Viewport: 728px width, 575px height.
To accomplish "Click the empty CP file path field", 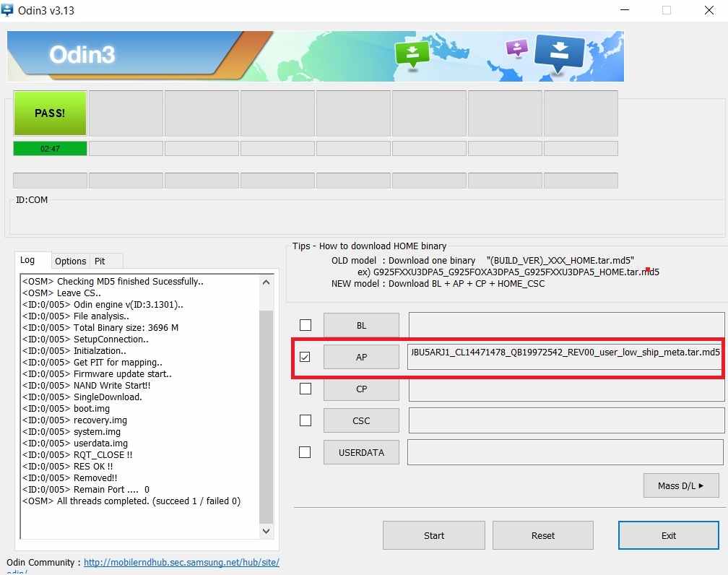I will 566,389.
